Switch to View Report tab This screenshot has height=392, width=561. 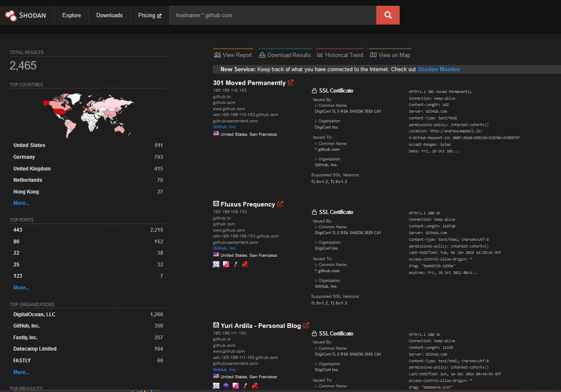[233, 55]
